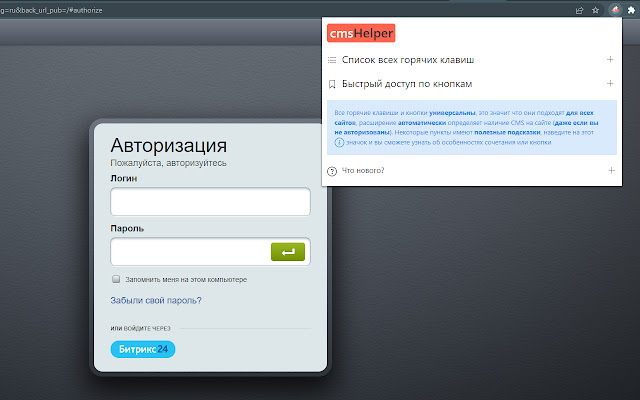Click the Авторизация heading text
640x400 pixels.
tap(169, 145)
